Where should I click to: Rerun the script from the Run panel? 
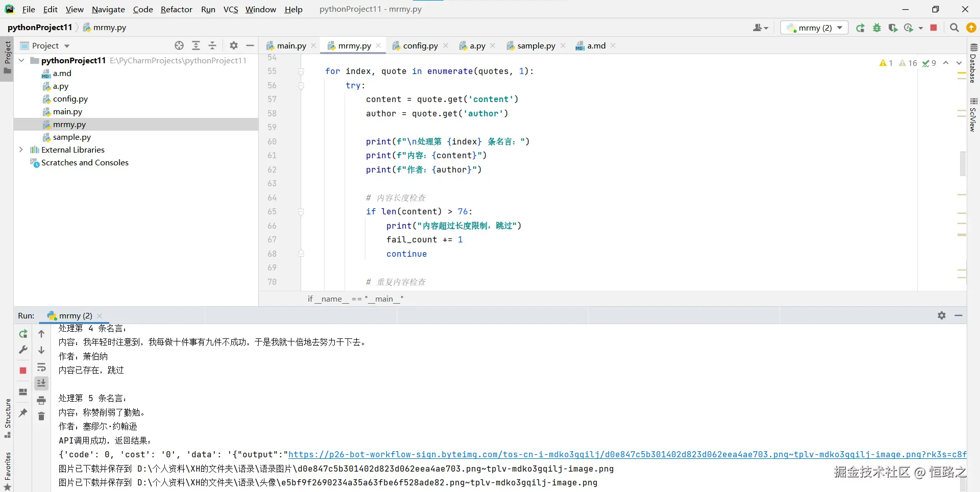[23, 334]
